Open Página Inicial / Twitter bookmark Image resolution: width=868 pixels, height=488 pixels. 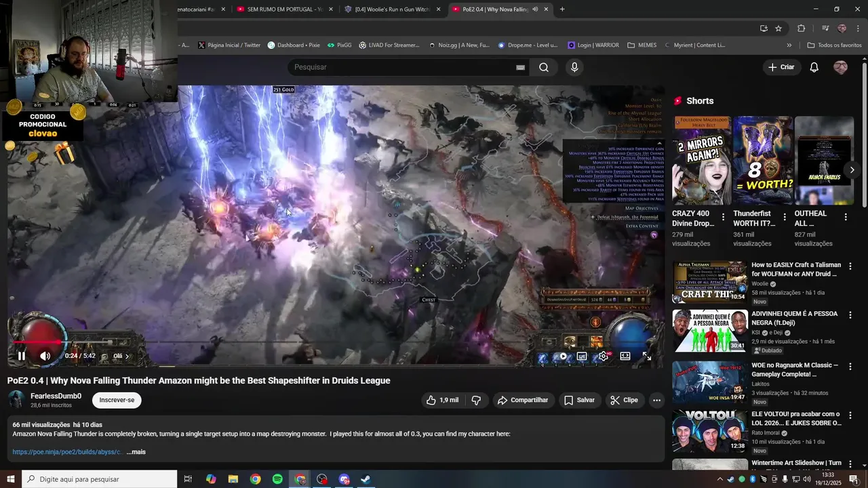tap(229, 45)
